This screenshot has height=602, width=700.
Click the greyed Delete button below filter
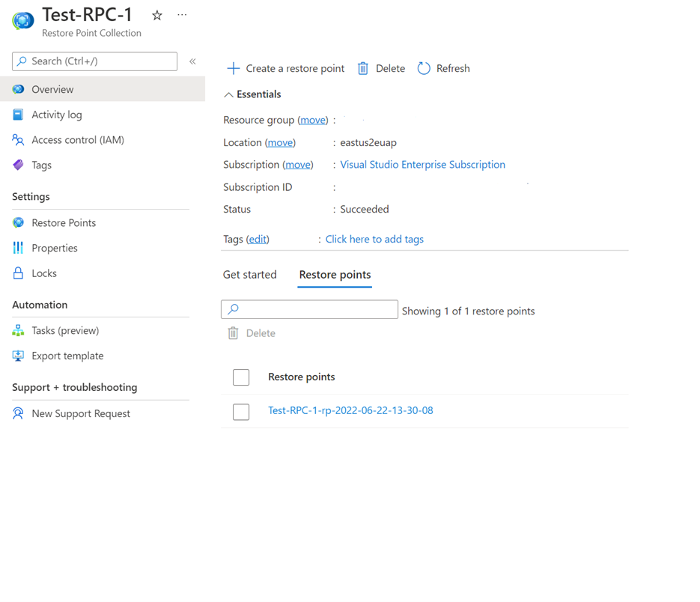(252, 333)
